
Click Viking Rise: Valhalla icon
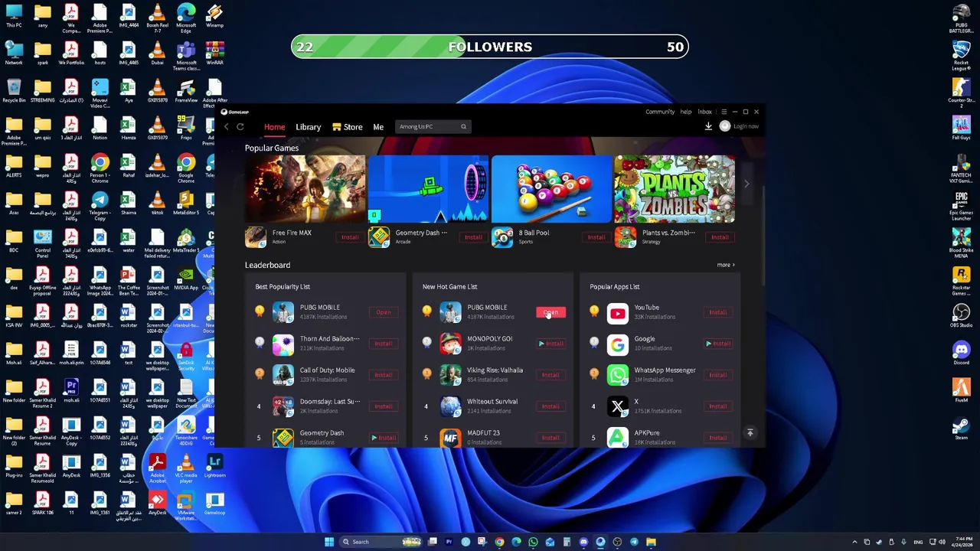pyautogui.click(x=450, y=375)
